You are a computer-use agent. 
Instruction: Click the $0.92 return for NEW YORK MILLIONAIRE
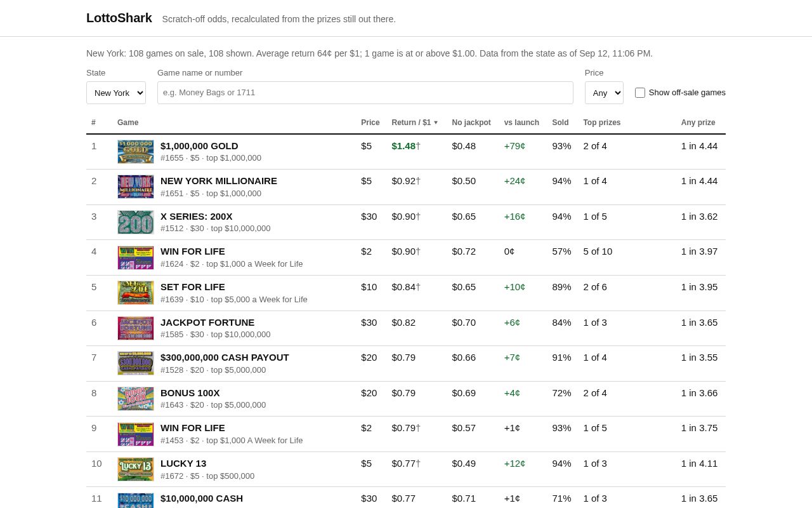pos(403,181)
